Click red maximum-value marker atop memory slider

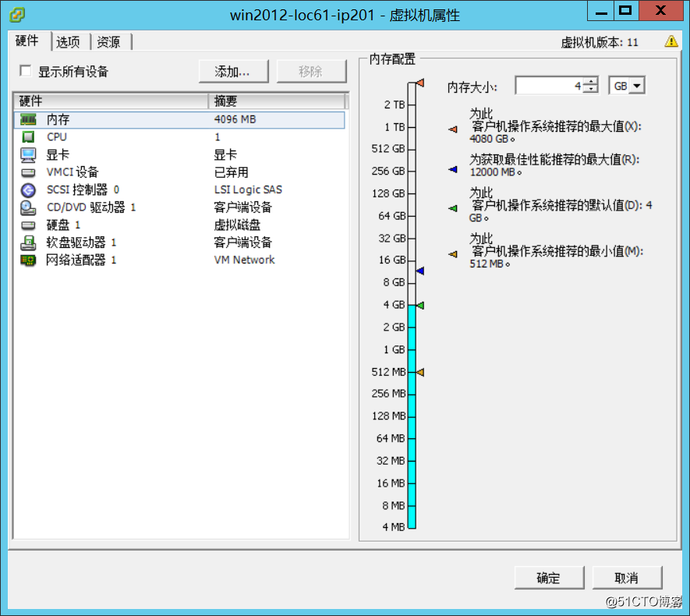coord(420,83)
